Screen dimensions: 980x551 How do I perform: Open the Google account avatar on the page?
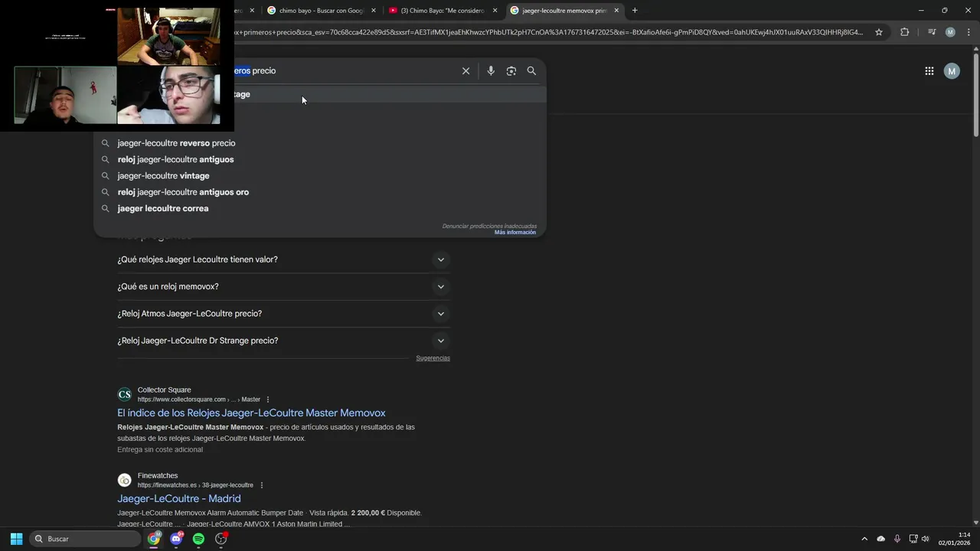(952, 71)
